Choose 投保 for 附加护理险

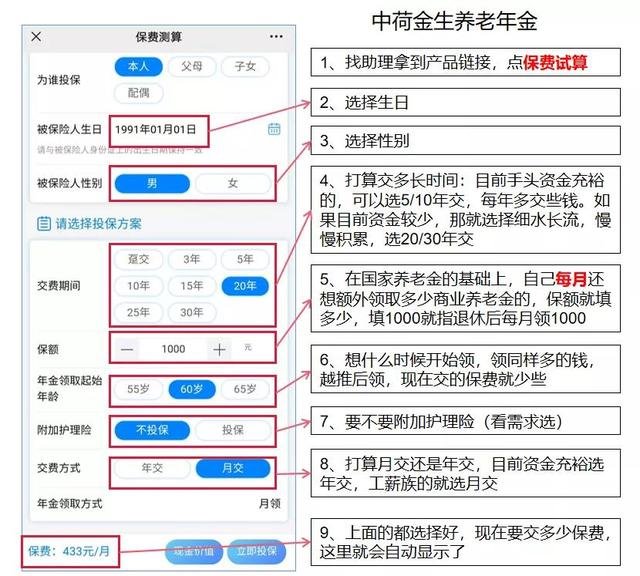[233, 430]
